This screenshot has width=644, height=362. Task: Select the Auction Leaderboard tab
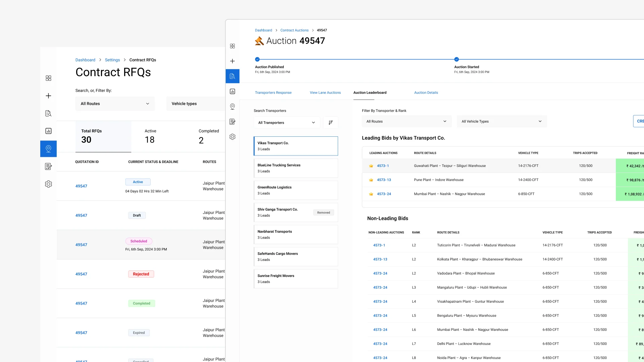(x=370, y=93)
